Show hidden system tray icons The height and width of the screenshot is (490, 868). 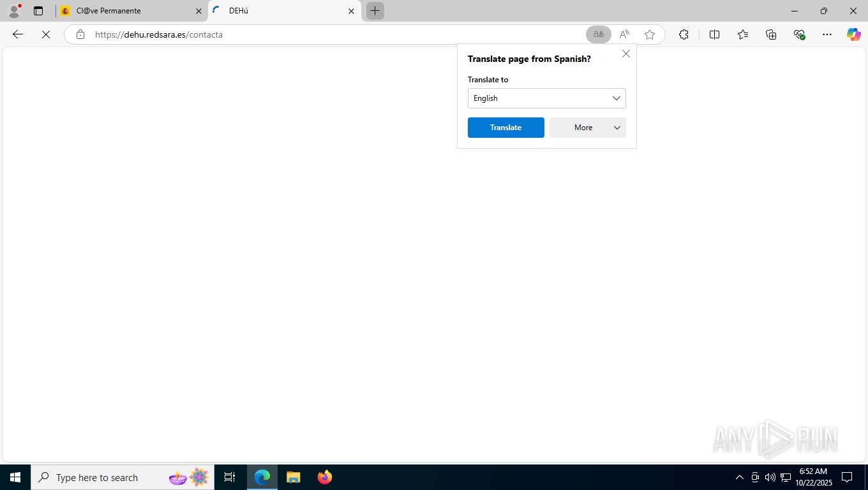[x=740, y=477]
